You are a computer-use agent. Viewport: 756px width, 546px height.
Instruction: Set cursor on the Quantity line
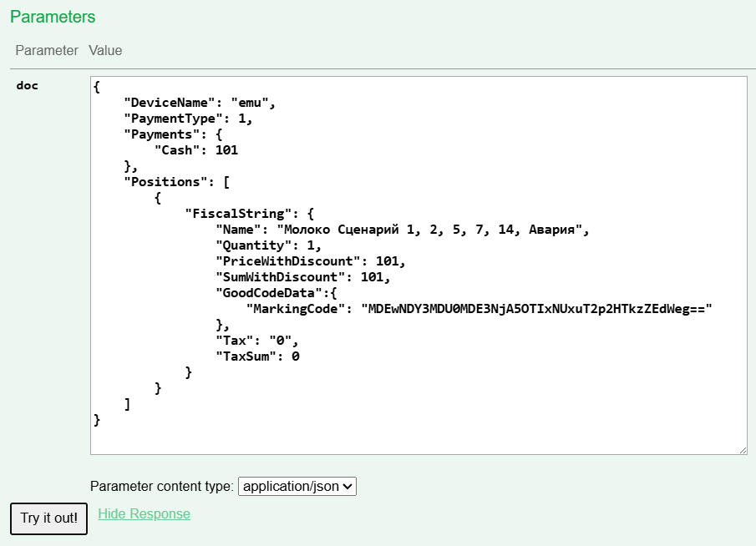click(x=267, y=245)
